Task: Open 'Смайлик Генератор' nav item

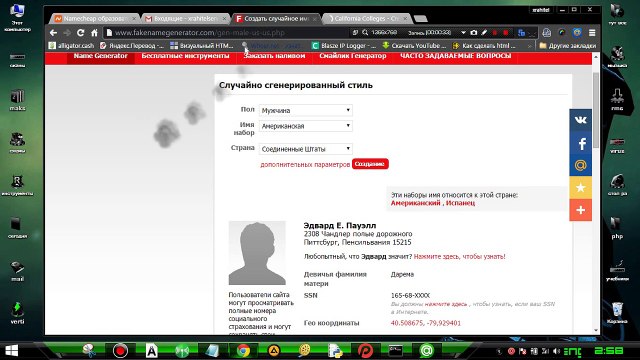Action: [353, 56]
